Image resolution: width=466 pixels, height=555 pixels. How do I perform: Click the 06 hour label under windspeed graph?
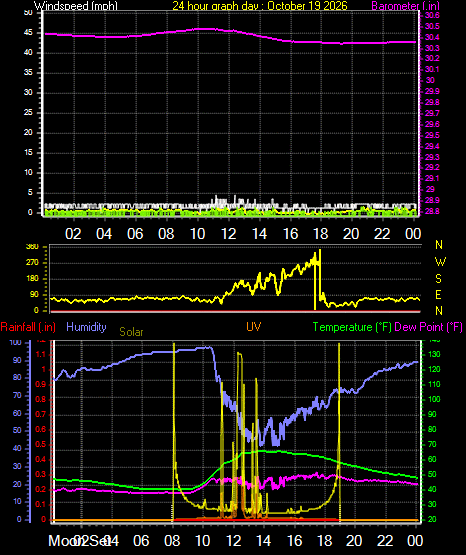(135, 234)
